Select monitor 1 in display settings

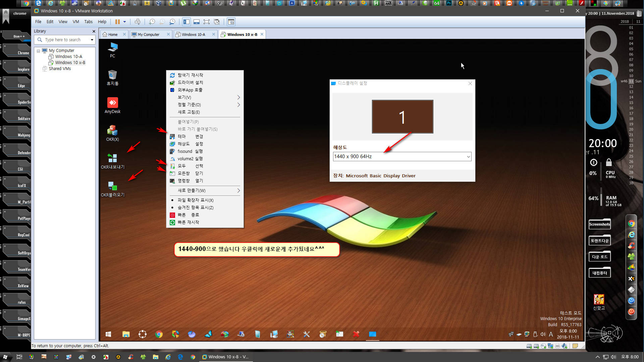coord(402,117)
